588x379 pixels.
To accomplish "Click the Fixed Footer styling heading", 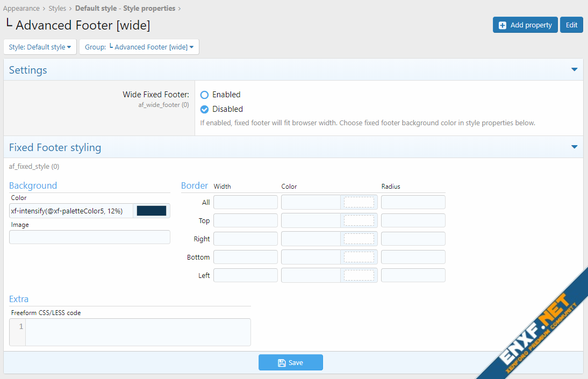I will point(55,147).
